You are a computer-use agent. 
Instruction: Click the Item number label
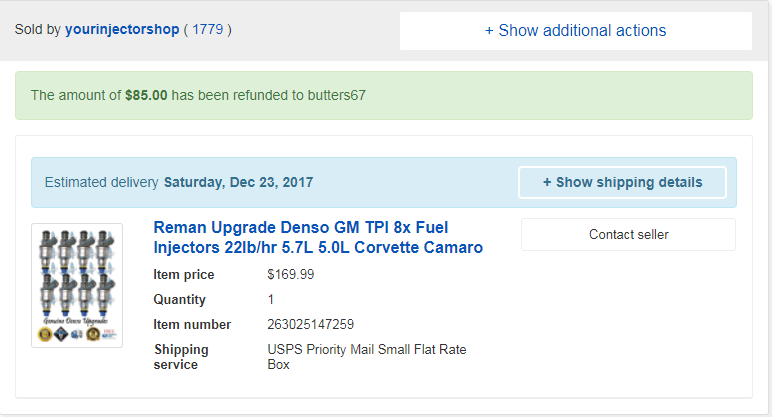point(192,324)
